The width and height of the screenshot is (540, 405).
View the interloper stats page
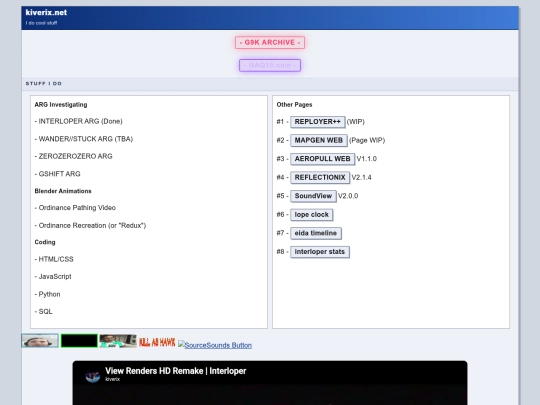coord(320,252)
